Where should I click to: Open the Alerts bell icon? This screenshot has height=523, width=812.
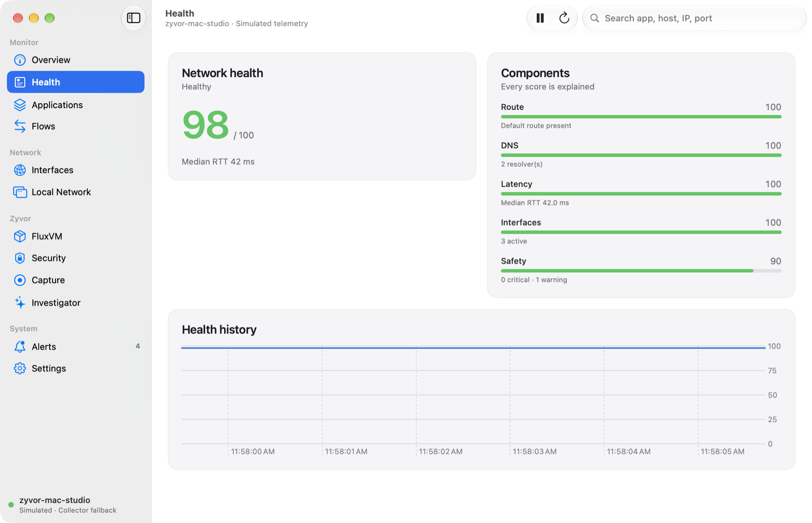pos(20,347)
